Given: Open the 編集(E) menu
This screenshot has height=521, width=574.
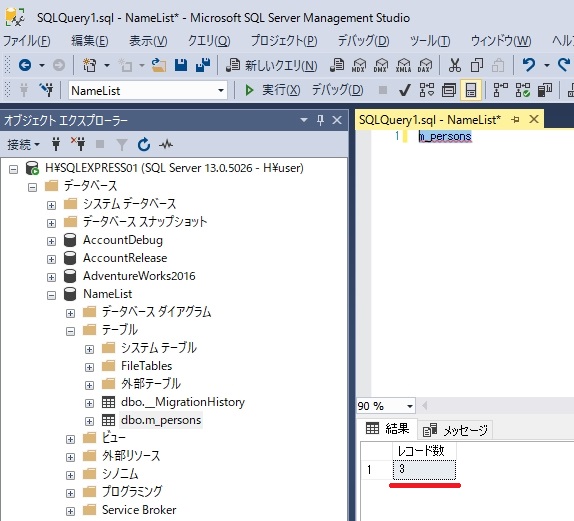Looking at the screenshot, I should [90, 41].
